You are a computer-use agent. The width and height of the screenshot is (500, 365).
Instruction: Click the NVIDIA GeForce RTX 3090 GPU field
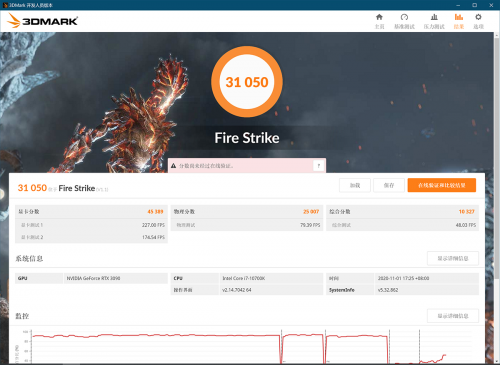(x=116, y=278)
